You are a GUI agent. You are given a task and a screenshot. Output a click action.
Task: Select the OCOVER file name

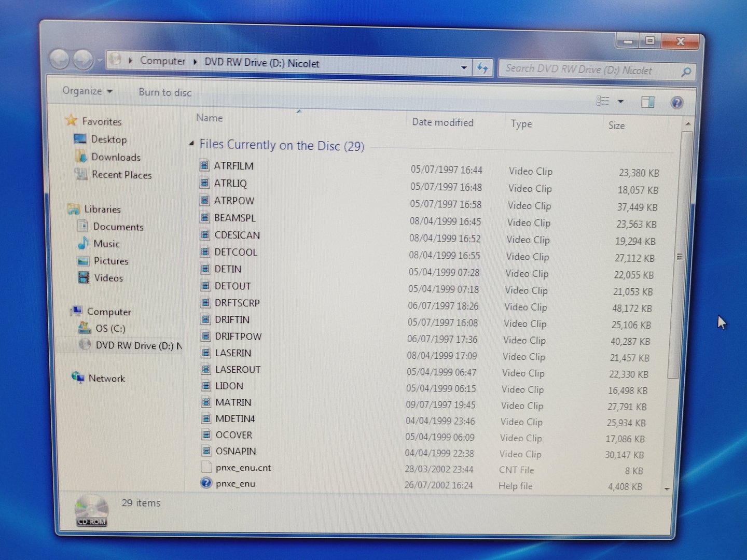(x=233, y=435)
